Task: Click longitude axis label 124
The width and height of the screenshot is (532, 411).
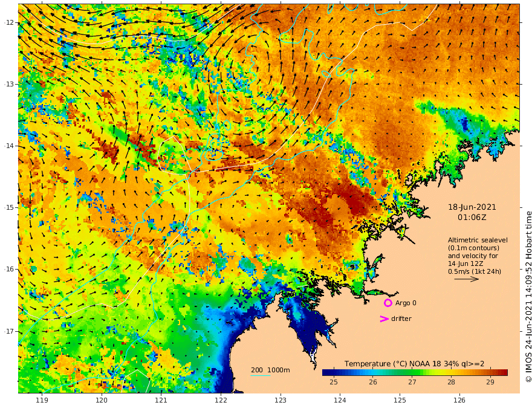Action: click(340, 400)
